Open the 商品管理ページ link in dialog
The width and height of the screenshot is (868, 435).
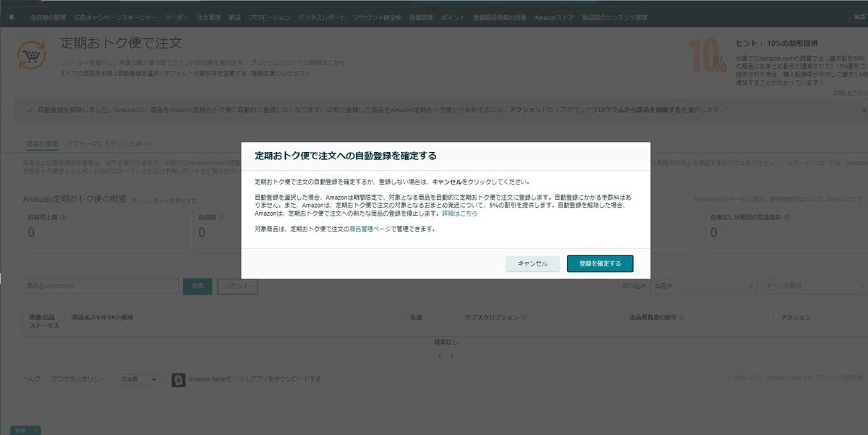tap(370, 229)
